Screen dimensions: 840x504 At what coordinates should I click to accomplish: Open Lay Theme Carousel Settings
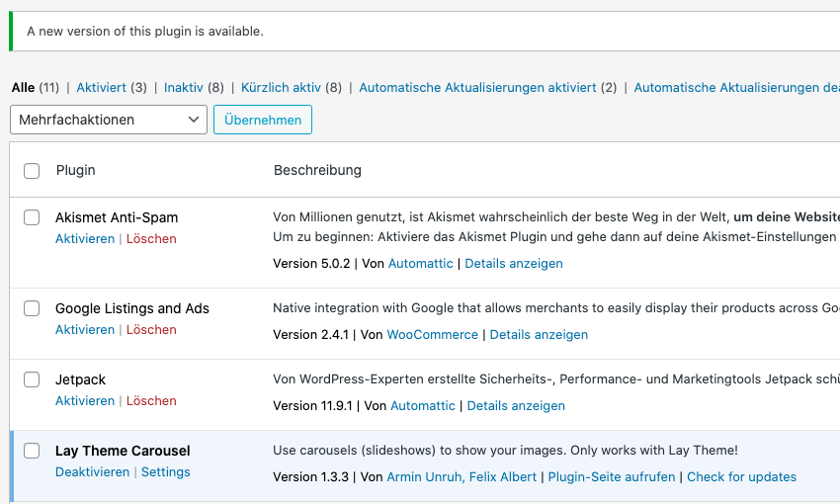click(x=165, y=472)
